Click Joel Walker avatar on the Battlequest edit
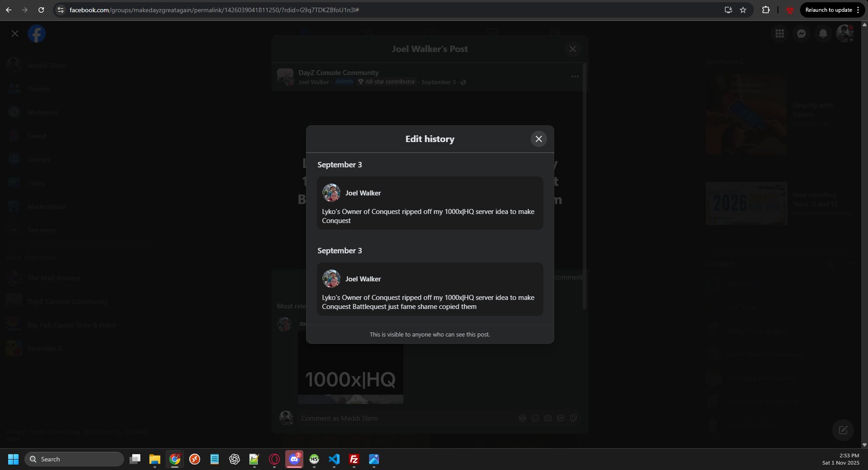This screenshot has height=470, width=868. [331, 279]
